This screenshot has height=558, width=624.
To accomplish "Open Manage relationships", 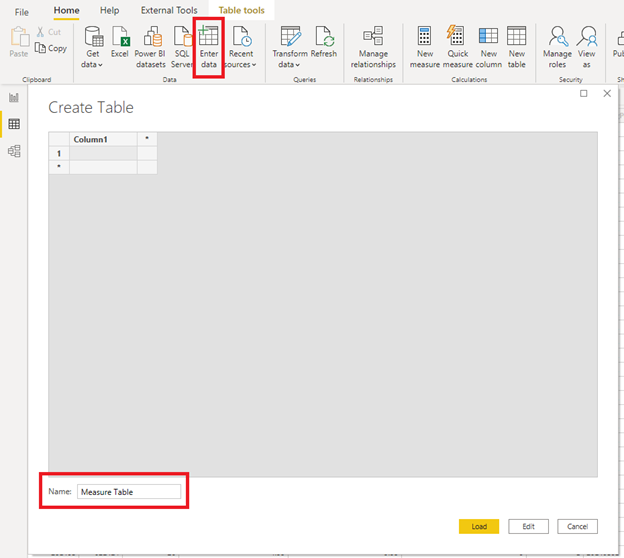I will coord(373,39).
